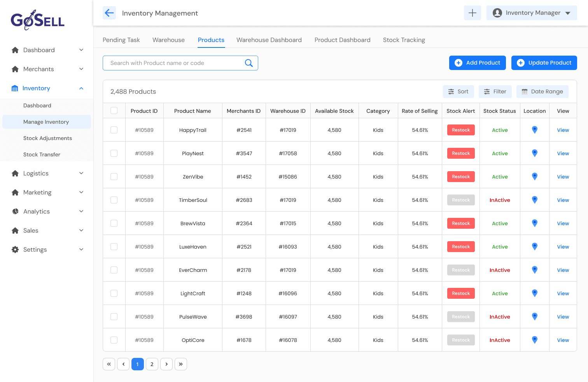Go to next page arrow
Screen dimensions: 588x382
coord(166,364)
